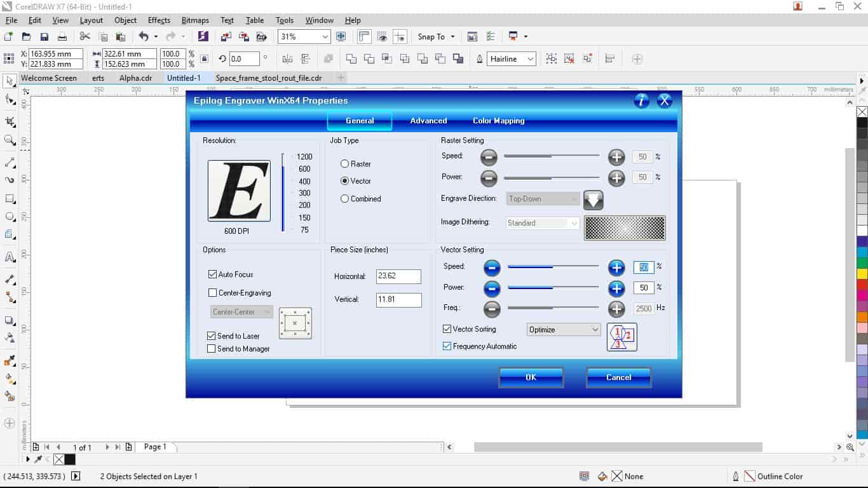Select the Ellipse tool in toolbox
The height and width of the screenshot is (488, 868).
click(x=10, y=217)
